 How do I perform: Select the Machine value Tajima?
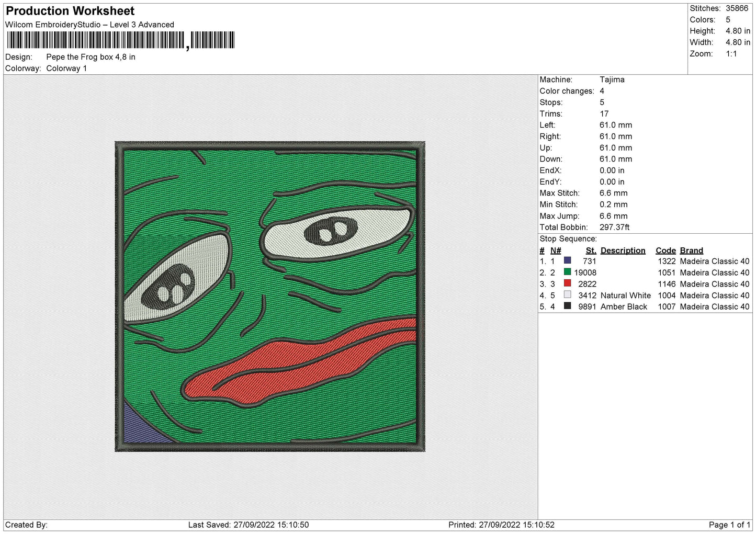[x=612, y=79]
